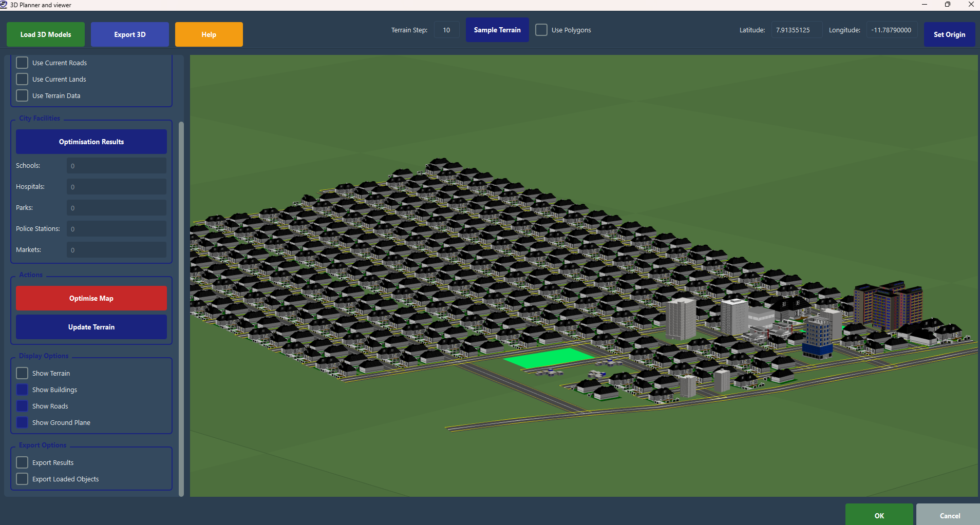Click the left panel vertical scrollbar
Viewport: 980px width, 525px height.
[x=181, y=308]
